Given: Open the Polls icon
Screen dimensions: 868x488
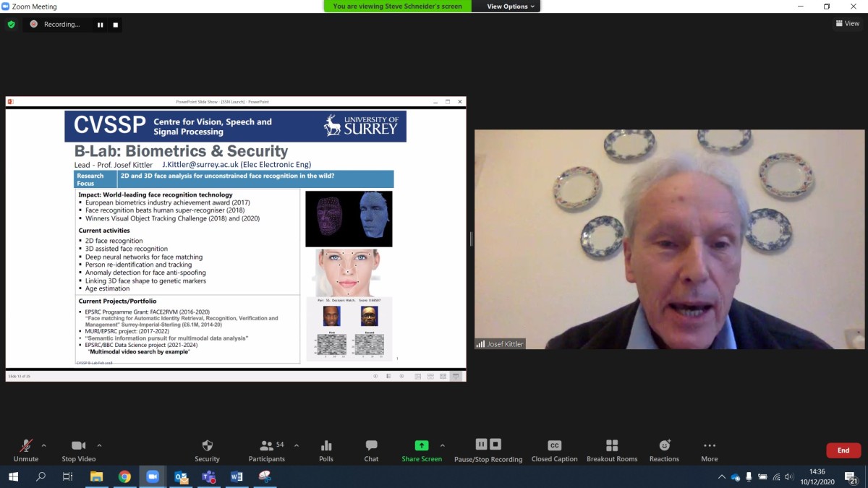Looking at the screenshot, I should click(326, 446).
